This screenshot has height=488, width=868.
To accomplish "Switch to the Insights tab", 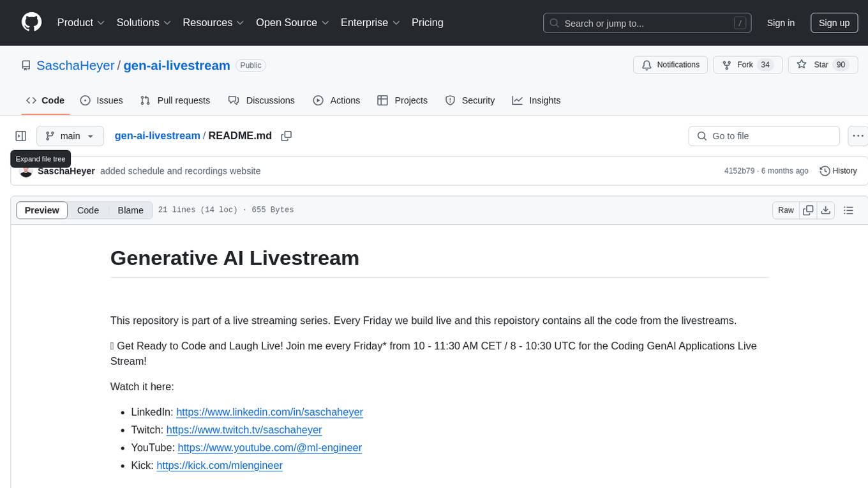I will tap(536, 100).
